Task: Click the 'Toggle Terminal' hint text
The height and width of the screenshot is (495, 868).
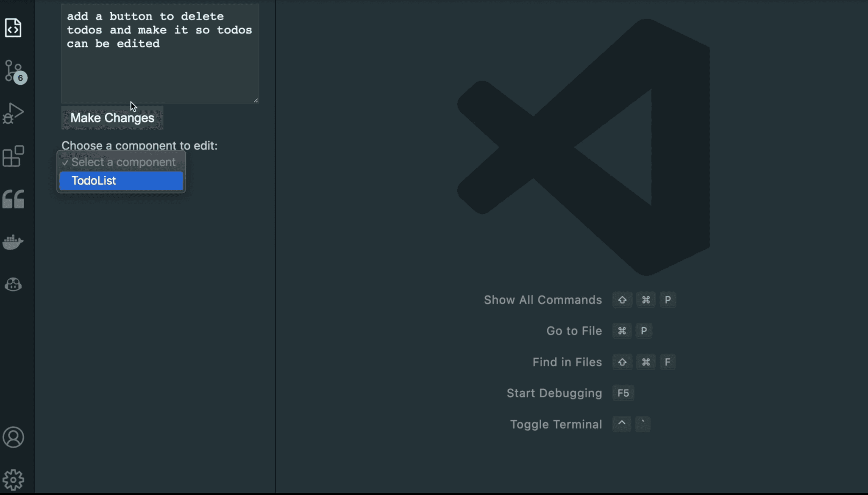Action: [x=556, y=424]
